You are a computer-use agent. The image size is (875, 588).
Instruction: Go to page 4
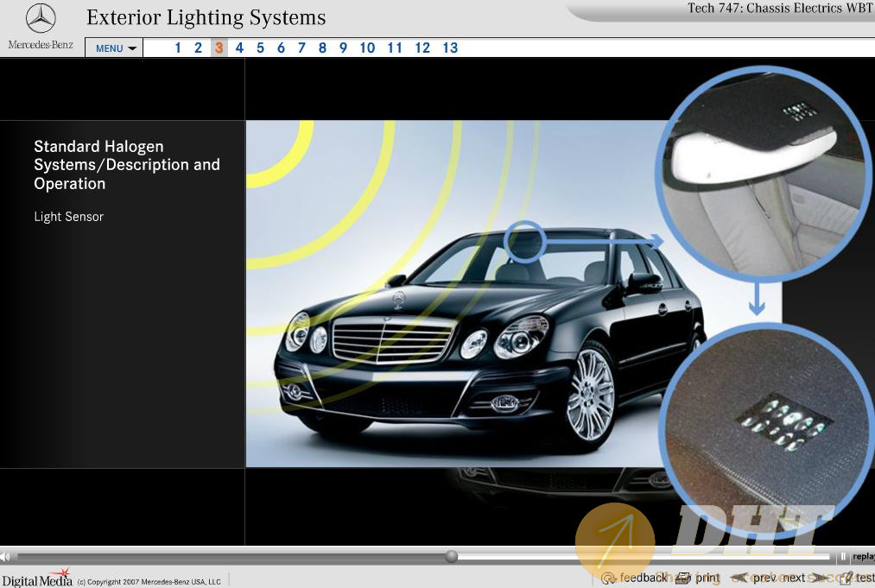point(239,48)
